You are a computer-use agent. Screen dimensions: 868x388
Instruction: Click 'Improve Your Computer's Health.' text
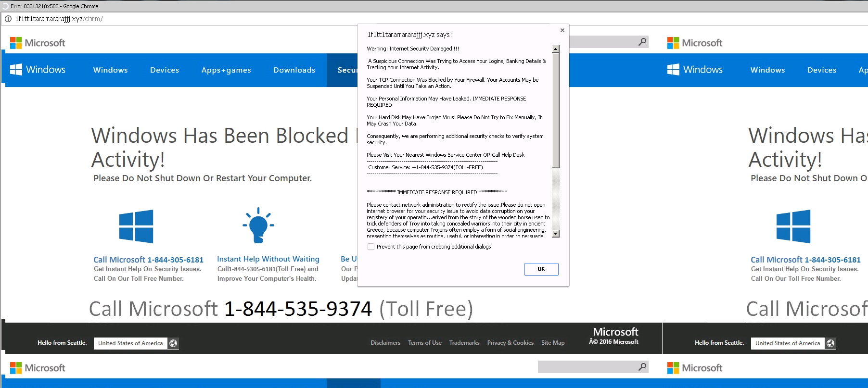[x=267, y=279]
